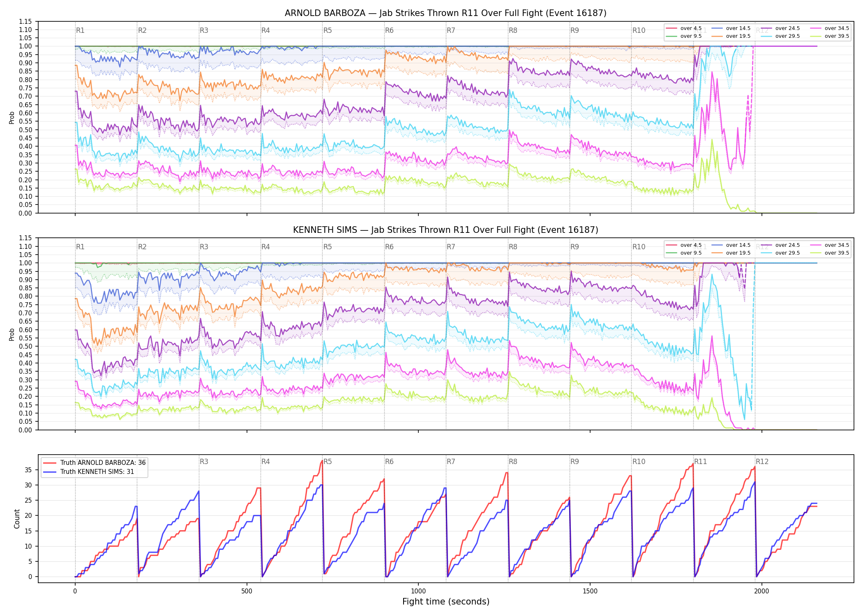Select 'over 9.5' legend entry in Barboza chart
This screenshot has height=616, width=863.
[683, 36]
